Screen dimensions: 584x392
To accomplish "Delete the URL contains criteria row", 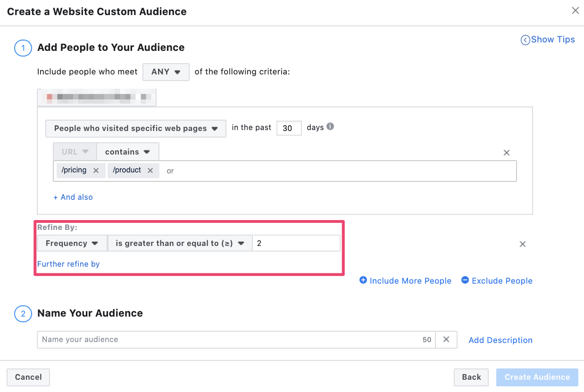I will [506, 152].
